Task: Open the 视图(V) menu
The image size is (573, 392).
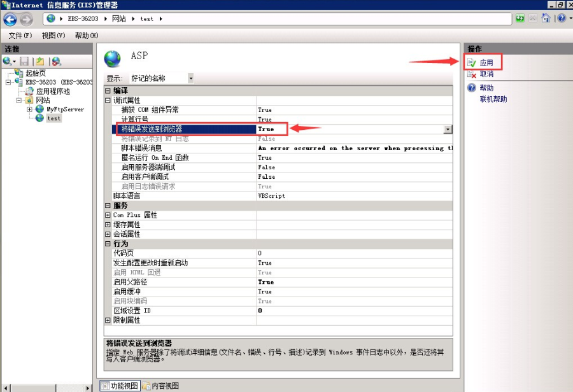Action: 53,36
